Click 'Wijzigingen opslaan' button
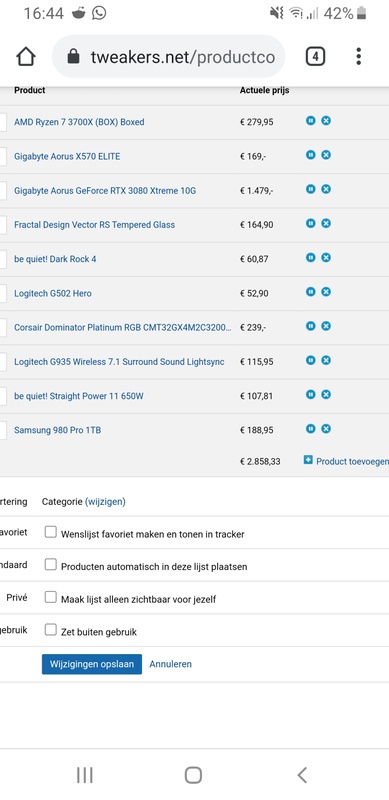 92,664
